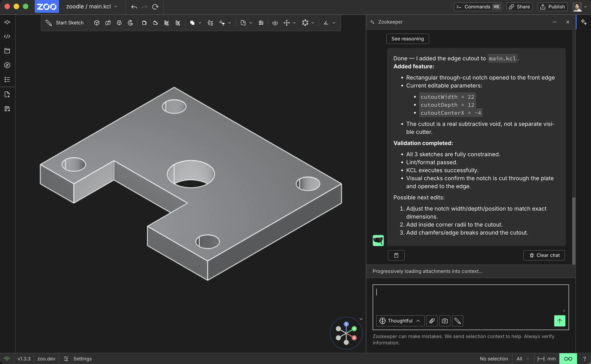591x364 pixels.
Task: Toggle the green infinity status indicator
Action: click(568, 359)
